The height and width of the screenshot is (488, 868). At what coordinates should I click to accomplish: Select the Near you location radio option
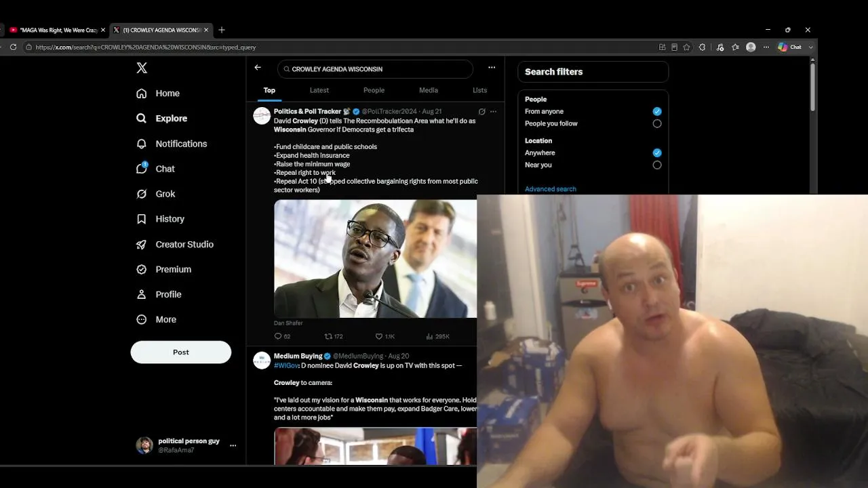click(x=657, y=165)
